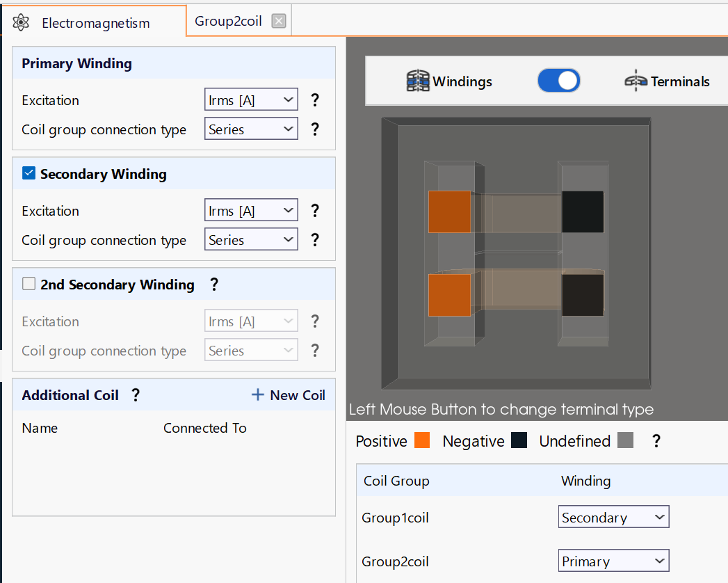Click the plus icon for New Coil

pyautogui.click(x=258, y=395)
